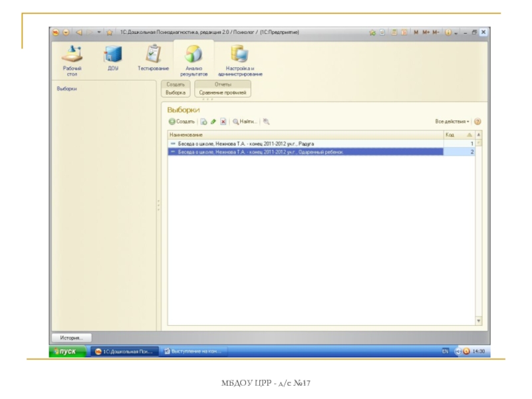Open the ДОУ section
Image resolution: width=532 pixels, height=399 pixels.
pos(112,59)
